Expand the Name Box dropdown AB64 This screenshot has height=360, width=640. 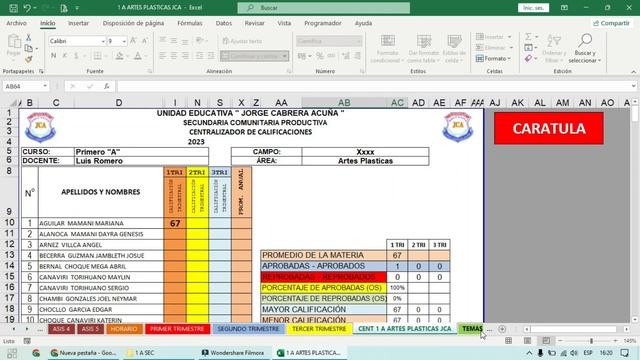[45, 86]
